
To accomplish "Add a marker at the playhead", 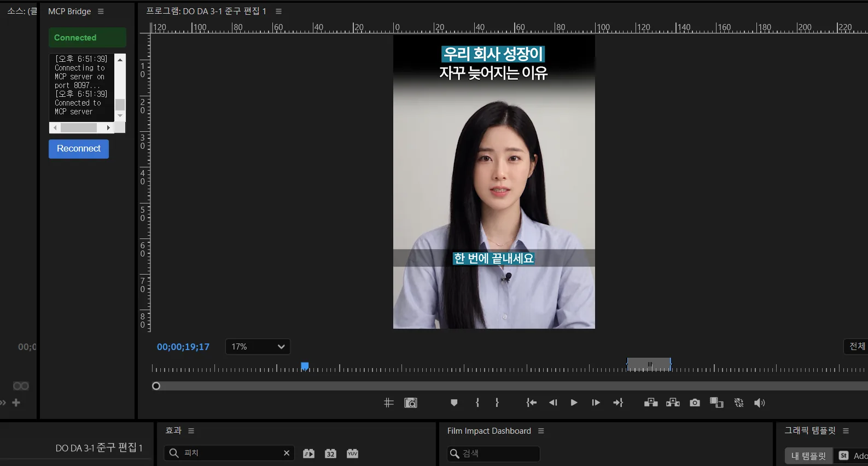I will (x=454, y=403).
